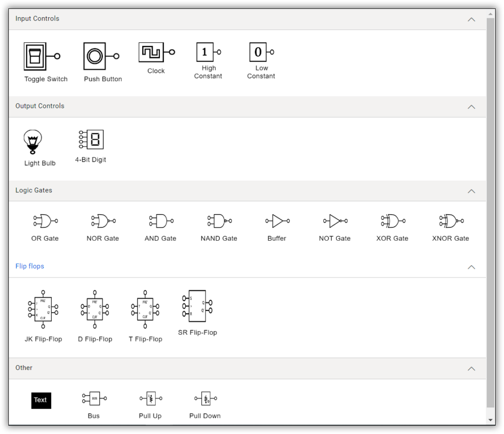Choose the 4-Bit Digit display
The width and height of the screenshot is (504, 434).
[x=90, y=139]
